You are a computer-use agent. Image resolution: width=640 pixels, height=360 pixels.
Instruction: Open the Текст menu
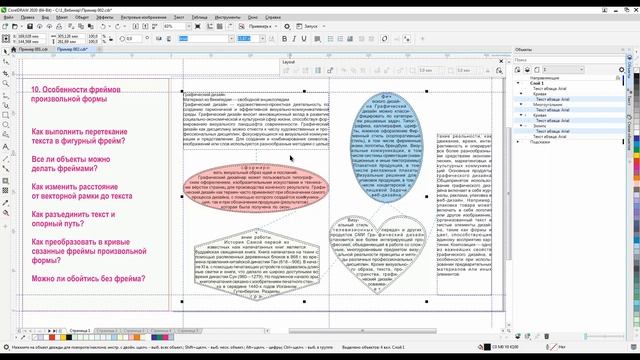pyautogui.click(x=179, y=18)
